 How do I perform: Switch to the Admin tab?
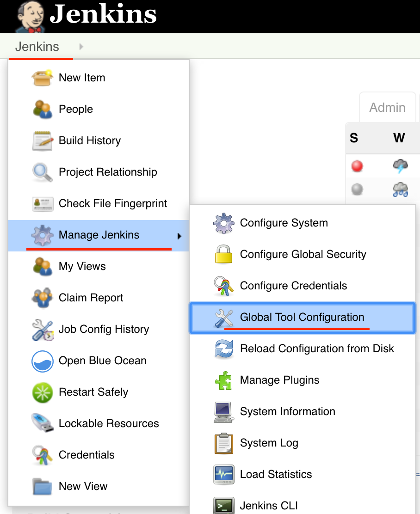(x=388, y=107)
